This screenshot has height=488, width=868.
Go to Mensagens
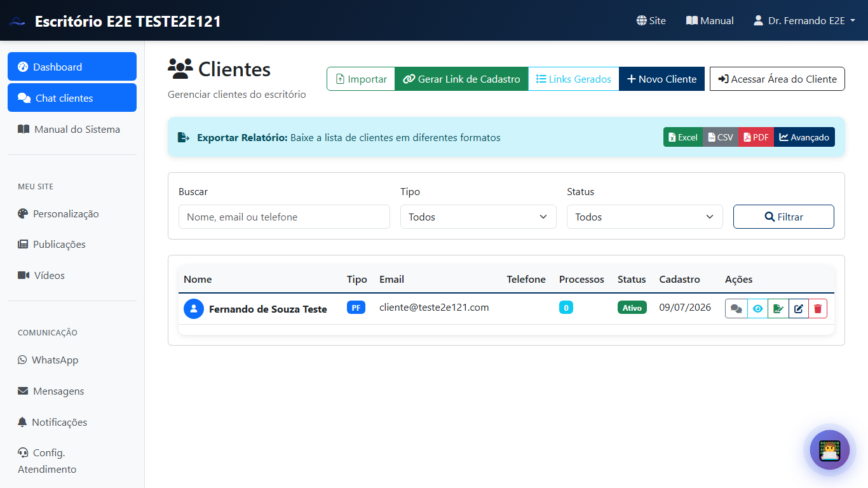(x=72, y=391)
